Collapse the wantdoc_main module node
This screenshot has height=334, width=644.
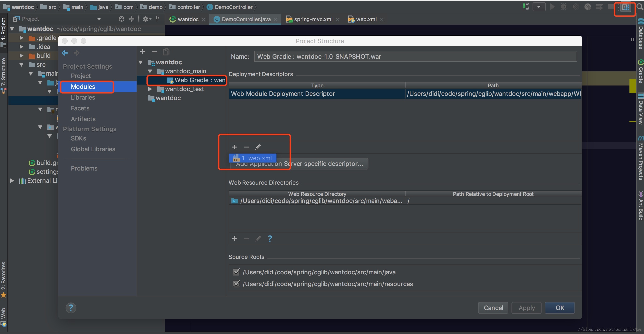[x=150, y=71]
